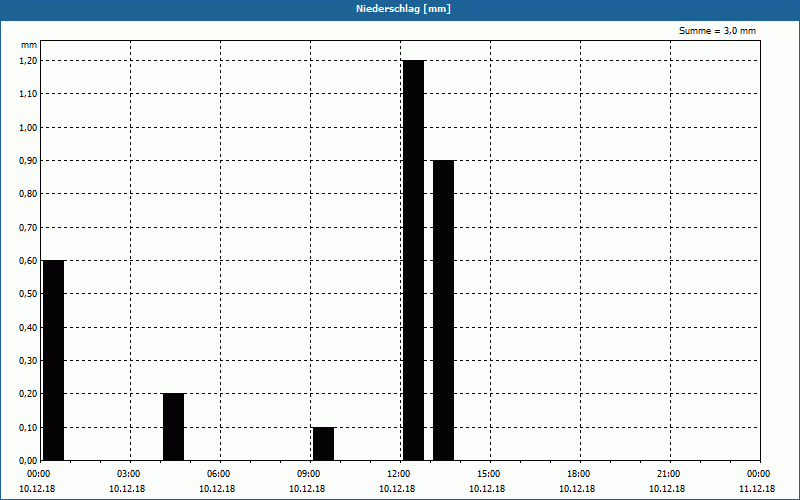Click the 1,10 y-axis value
The image size is (800, 500).
point(28,94)
